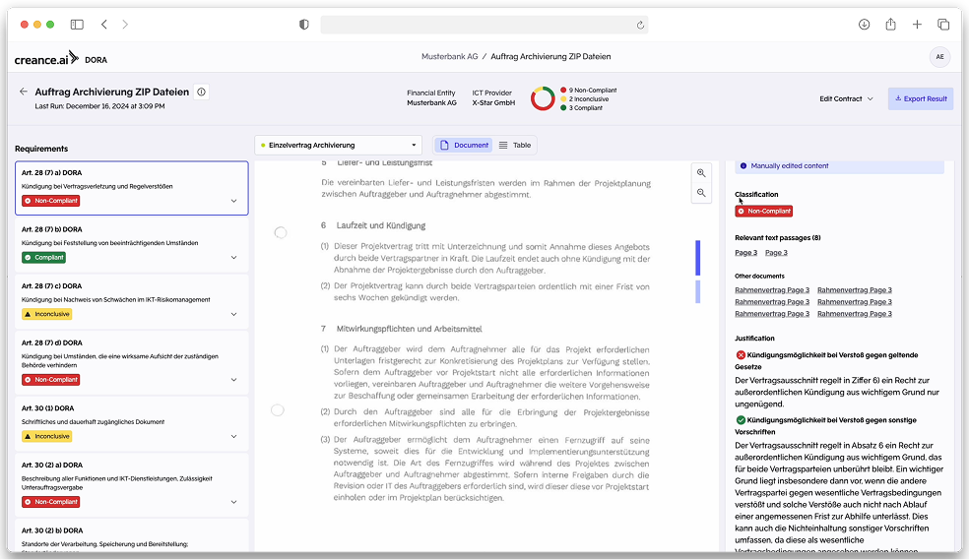Select radio circle beside Laufzeit und Kündigung
Viewport: 969px width, 560px height.
coord(281,232)
